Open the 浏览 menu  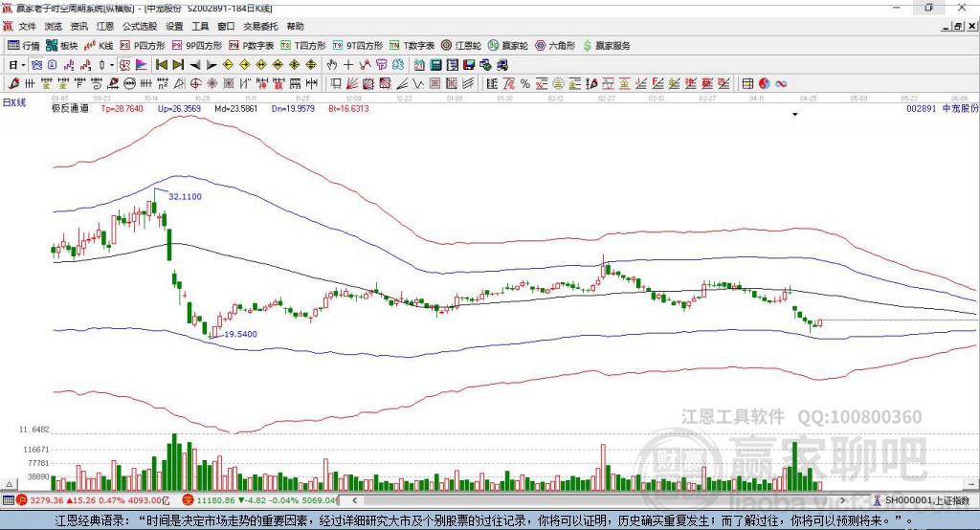pyautogui.click(x=54, y=26)
